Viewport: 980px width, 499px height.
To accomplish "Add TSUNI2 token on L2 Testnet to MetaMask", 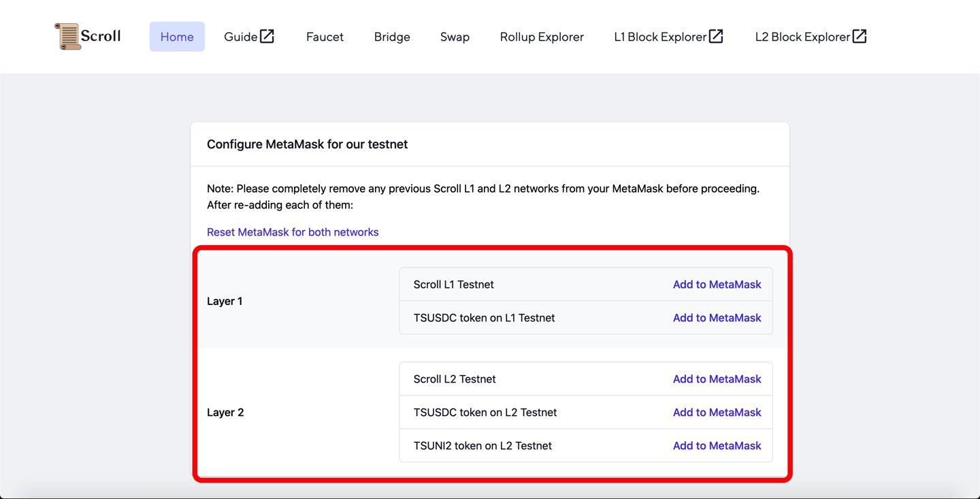I will point(717,446).
